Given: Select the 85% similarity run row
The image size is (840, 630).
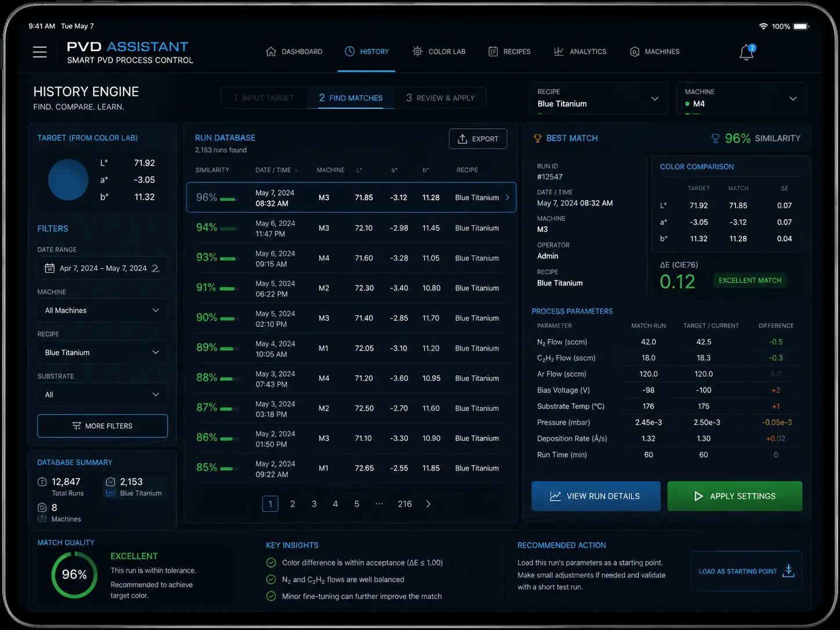Looking at the screenshot, I should point(350,469).
